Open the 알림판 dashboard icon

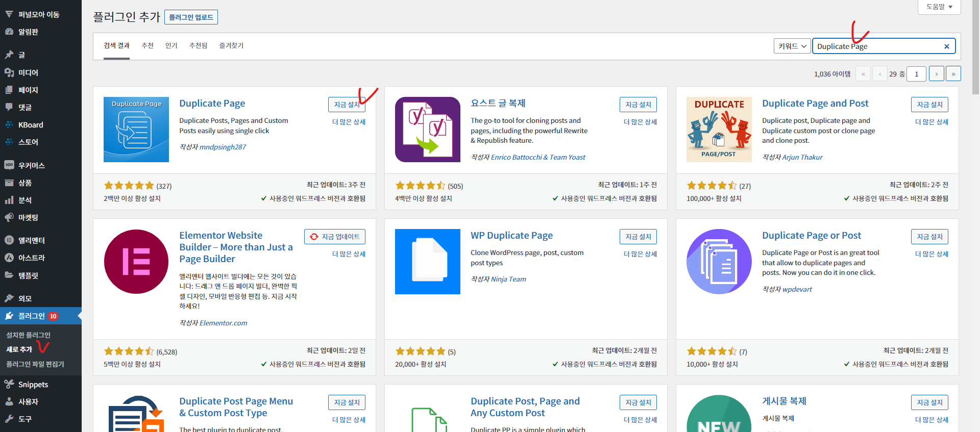pyautogui.click(x=9, y=32)
